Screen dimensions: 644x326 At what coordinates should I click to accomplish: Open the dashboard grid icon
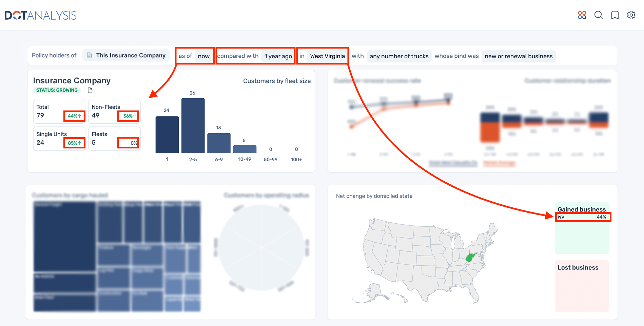[582, 15]
